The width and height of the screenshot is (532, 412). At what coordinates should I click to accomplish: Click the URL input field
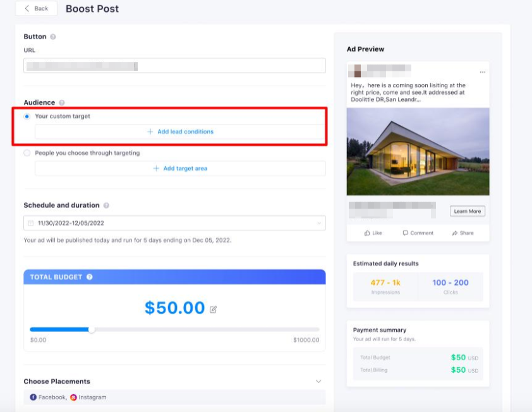[174, 66]
